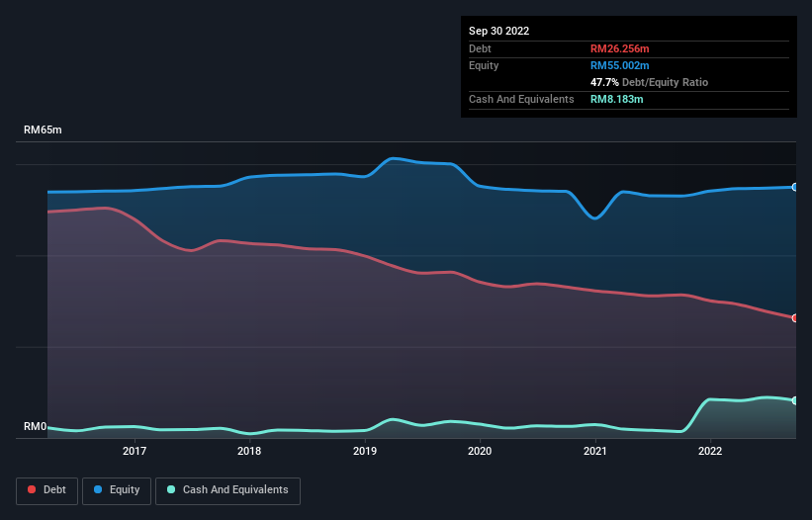
Task: Click the Sep 30 2022 tooltip date
Action: (498, 31)
